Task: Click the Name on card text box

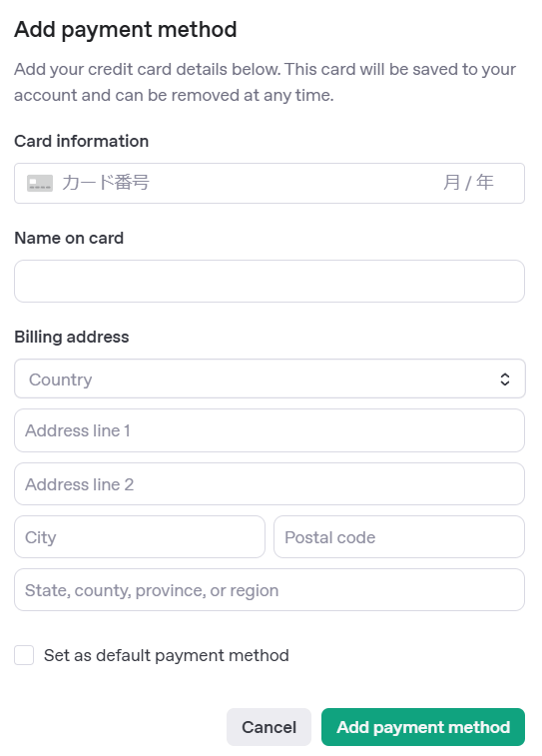Action: pos(270,281)
